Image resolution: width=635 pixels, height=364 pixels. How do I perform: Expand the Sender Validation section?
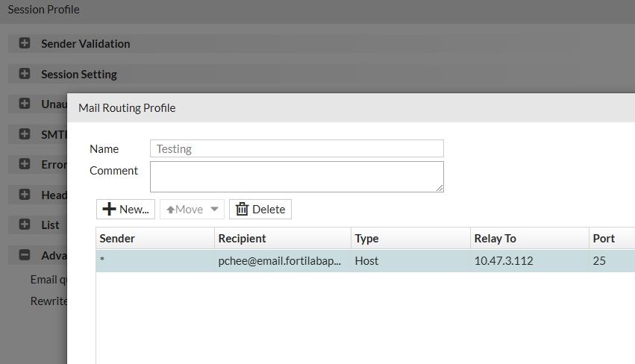coord(25,43)
